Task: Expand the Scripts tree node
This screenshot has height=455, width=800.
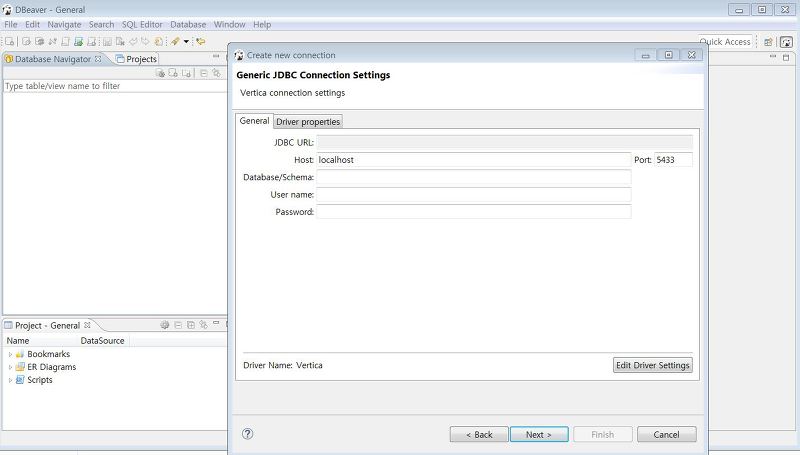Action: [10, 380]
